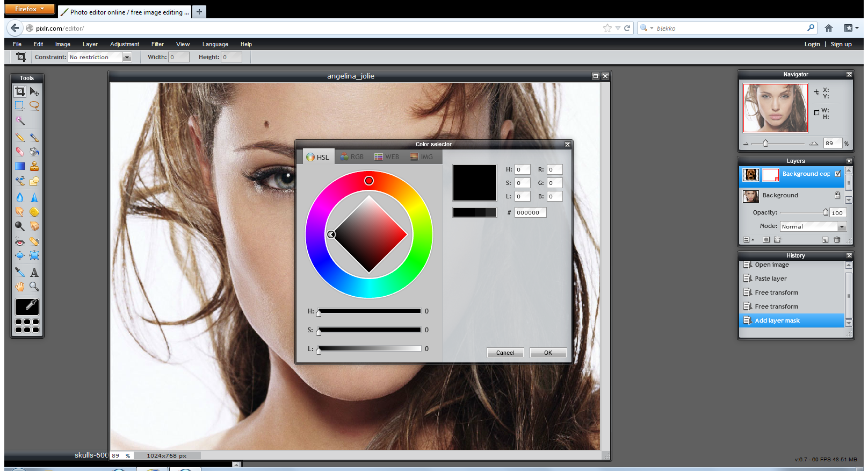Select the Red Eye Reduction tool
Viewport: 868px width, 471px height.
pyautogui.click(x=20, y=241)
